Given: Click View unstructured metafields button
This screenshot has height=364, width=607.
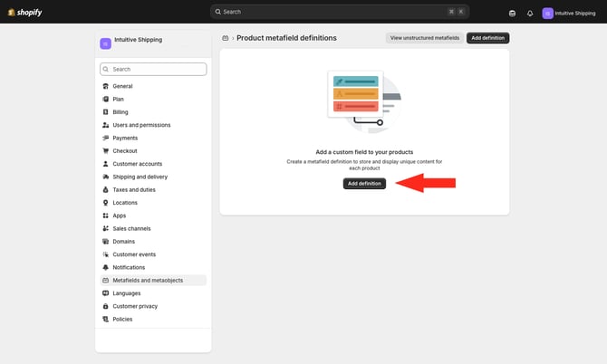Looking at the screenshot, I should (x=425, y=38).
